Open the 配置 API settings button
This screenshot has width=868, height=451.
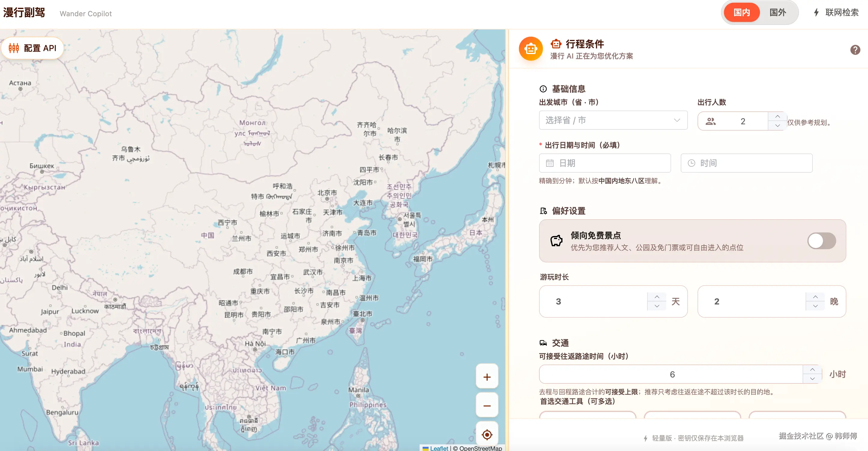[33, 48]
